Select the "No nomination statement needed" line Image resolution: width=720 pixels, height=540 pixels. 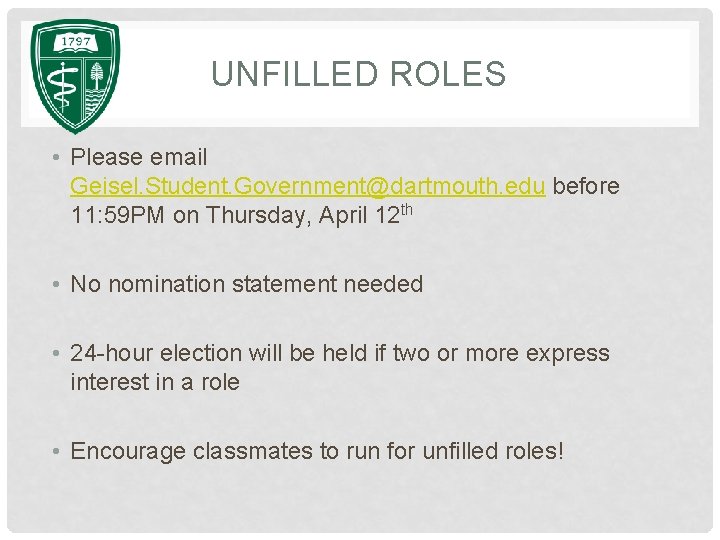tap(247, 284)
